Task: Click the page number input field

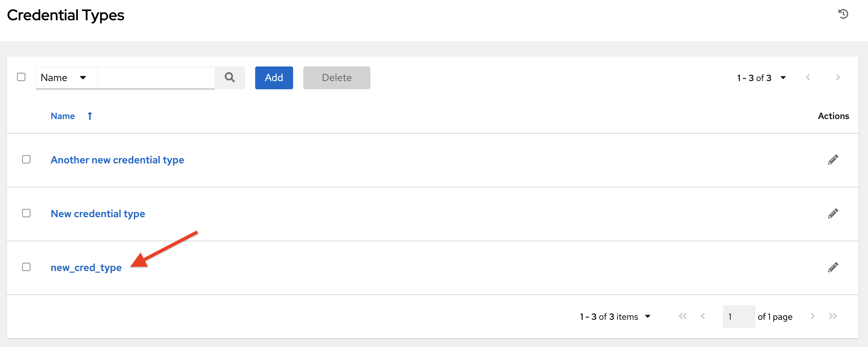Action: tap(739, 316)
